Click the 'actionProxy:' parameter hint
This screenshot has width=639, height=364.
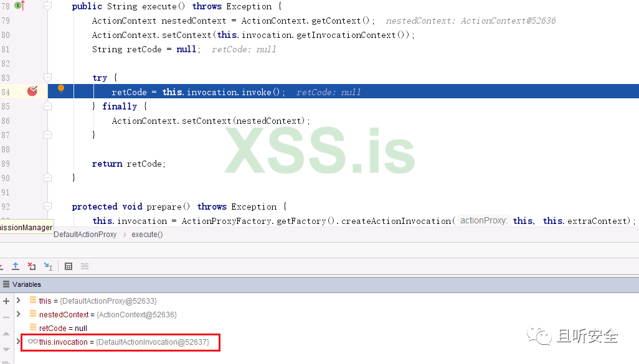pos(484,221)
